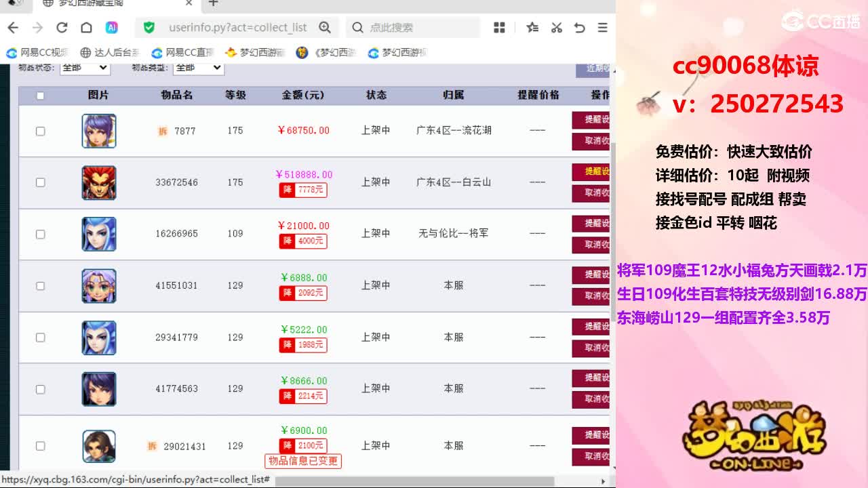Open the bookmarks list icon in toolbar
The width and height of the screenshot is (868, 488).
532,27
